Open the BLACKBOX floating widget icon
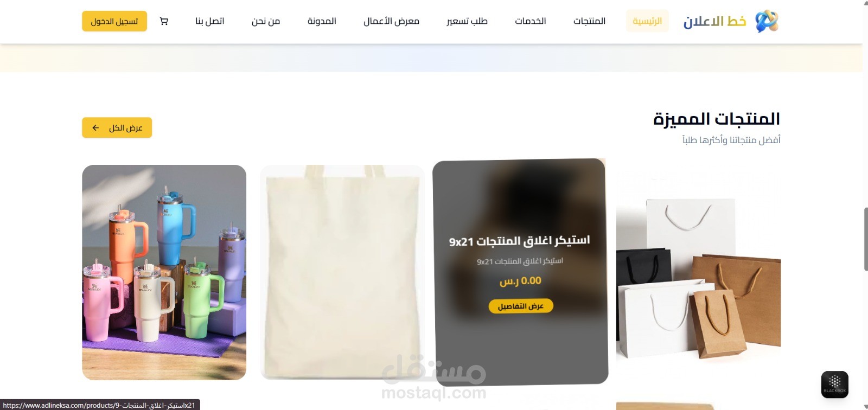This screenshot has height=410, width=868. pyautogui.click(x=834, y=385)
